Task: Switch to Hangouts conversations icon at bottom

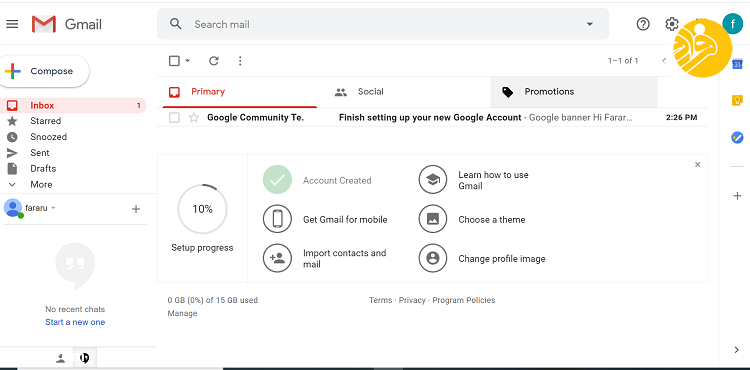Action: click(84, 358)
